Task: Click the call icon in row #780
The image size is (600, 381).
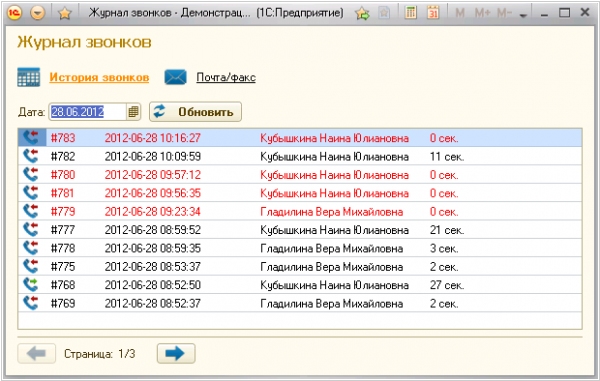Action: click(x=31, y=174)
